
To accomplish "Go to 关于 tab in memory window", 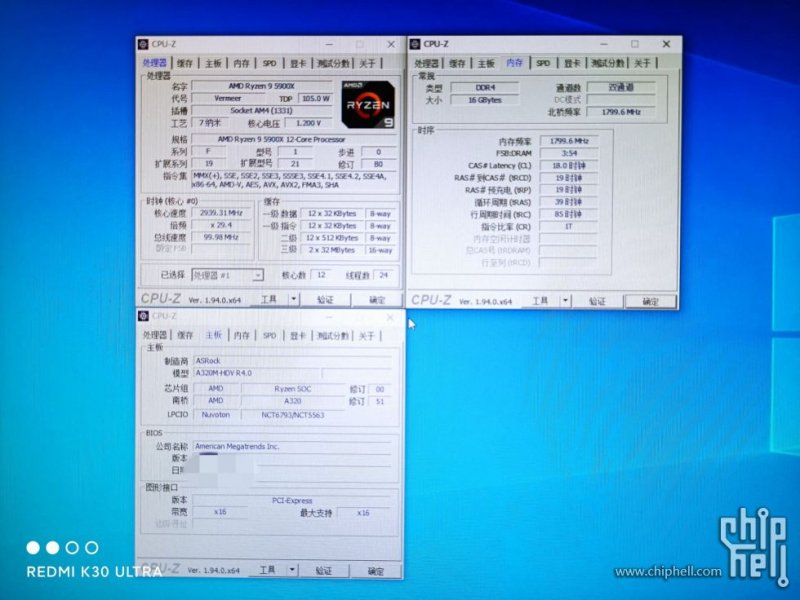I will tap(641, 63).
